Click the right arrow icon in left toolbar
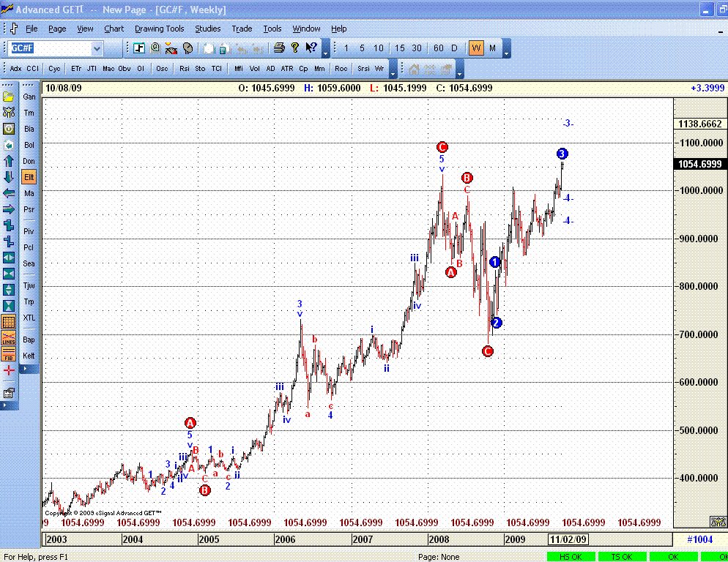The width and height of the screenshot is (728, 562). pyautogui.click(x=8, y=209)
